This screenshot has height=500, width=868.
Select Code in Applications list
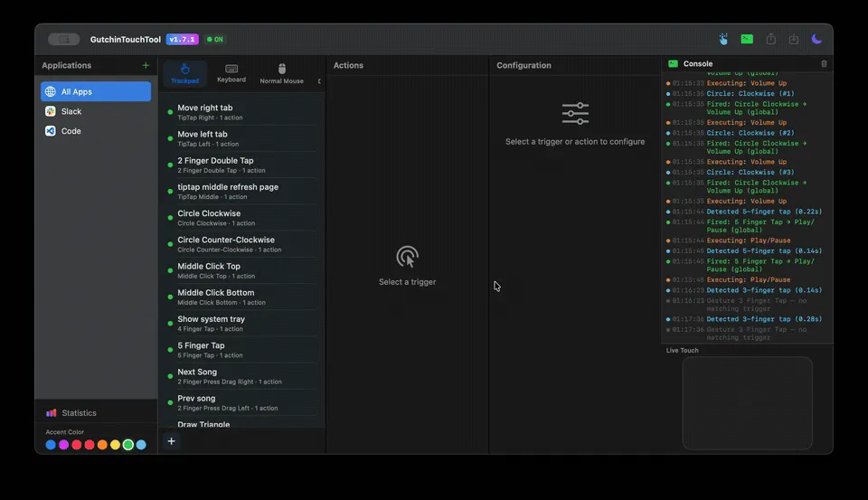[x=96, y=131]
